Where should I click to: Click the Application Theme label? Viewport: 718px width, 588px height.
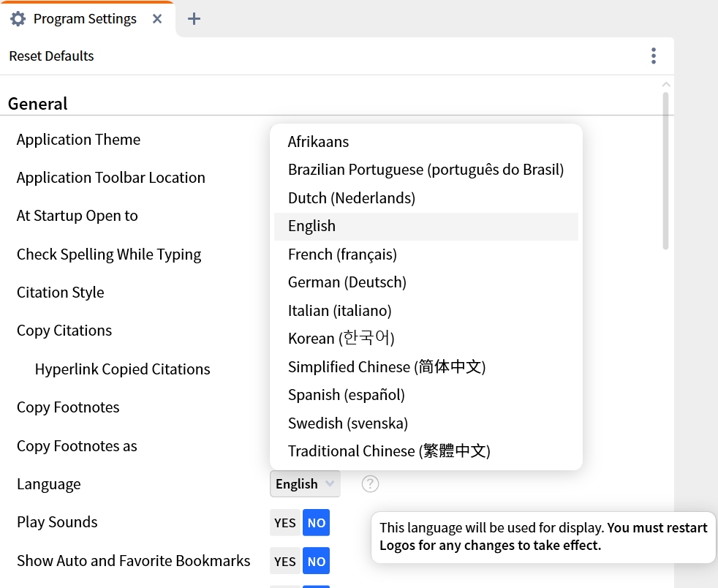[x=78, y=140]
